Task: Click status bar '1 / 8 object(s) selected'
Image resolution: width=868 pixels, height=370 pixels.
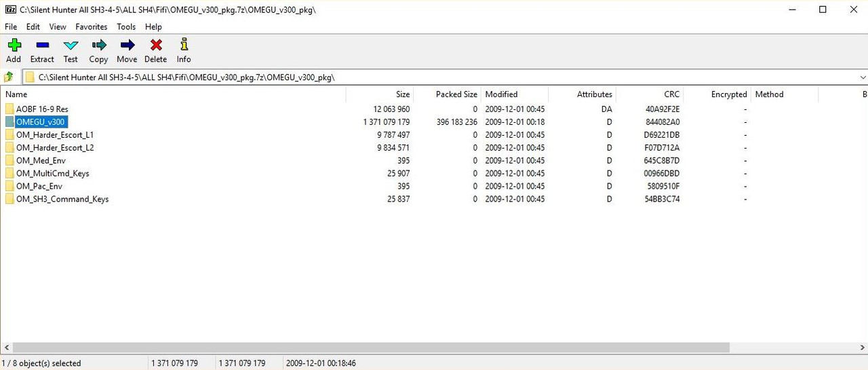Action: click(41, 363)
